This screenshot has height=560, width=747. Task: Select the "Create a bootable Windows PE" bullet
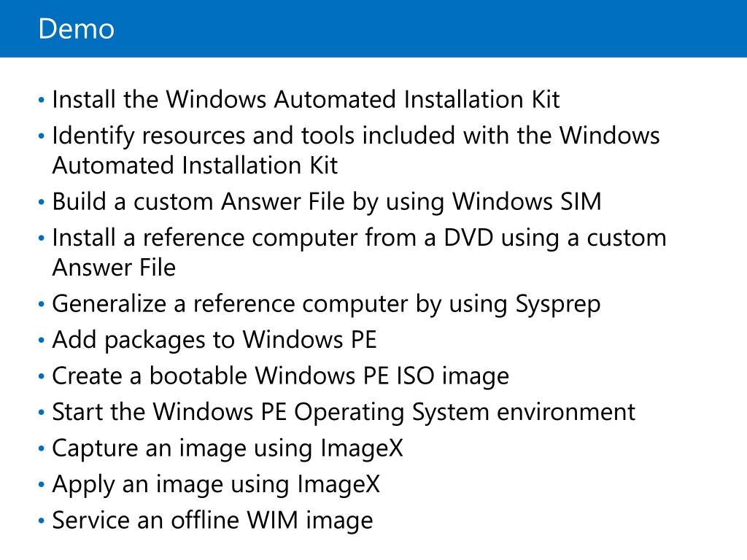coord(280,376)
